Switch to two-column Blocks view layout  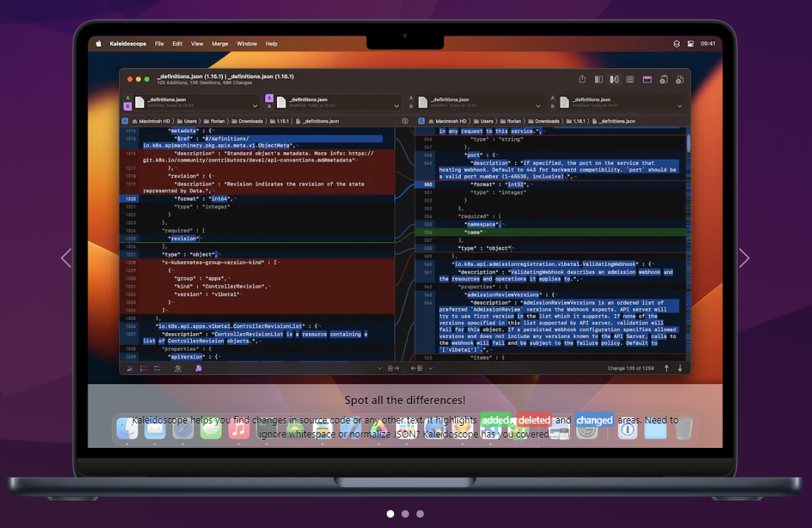(x=599, y=79)
